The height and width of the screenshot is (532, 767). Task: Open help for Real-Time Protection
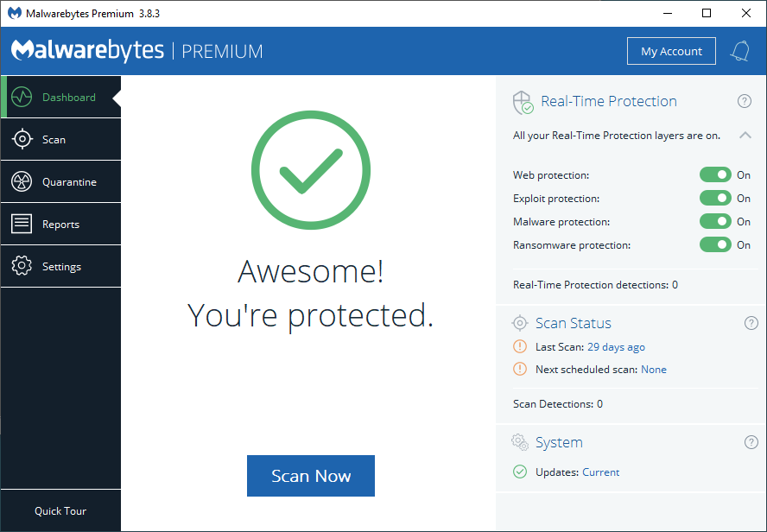(744, 101)
